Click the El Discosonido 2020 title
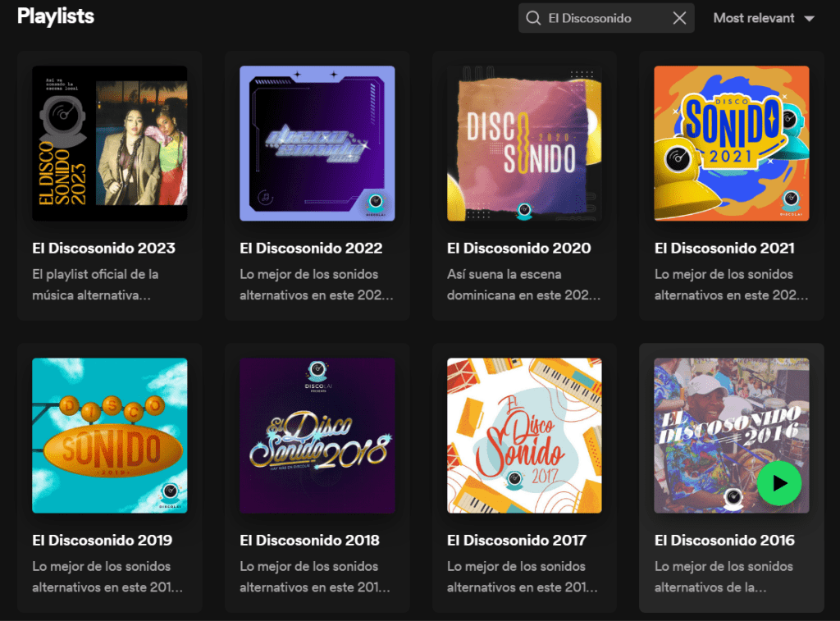This screenshot has width=840, height=621. [518, 248]
